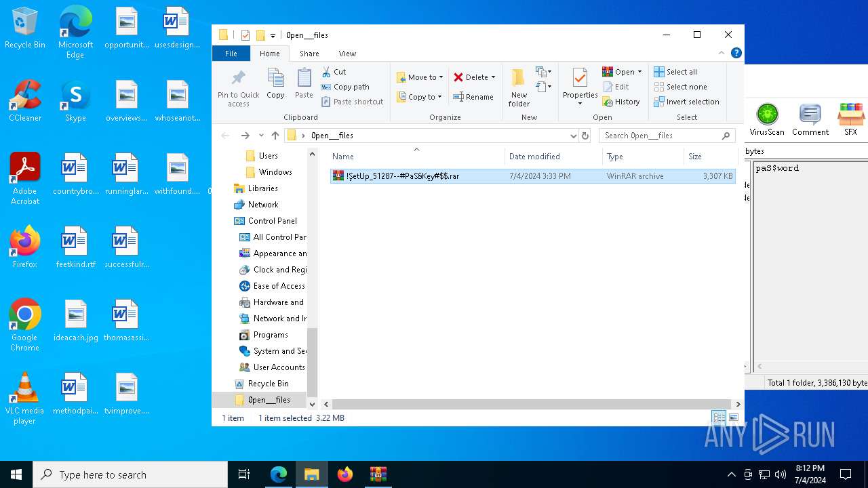The image size is (868, 488).
Task: Click Select all in ribbon
Action: (675, 72)
